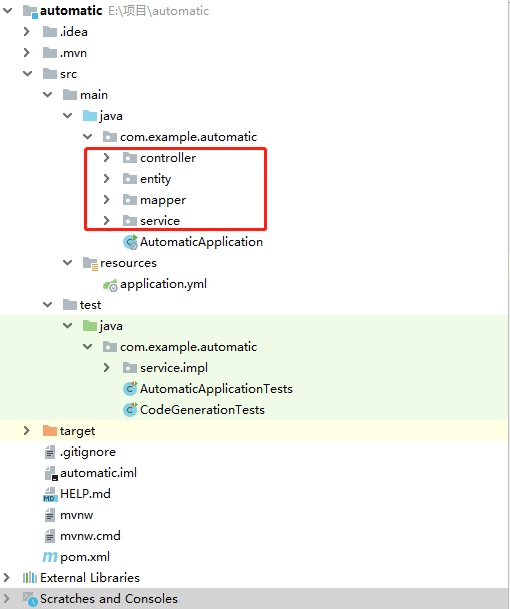Select the target folder label
The width and height of the screenshot is (510, 609).
click(x=77, y=431)
